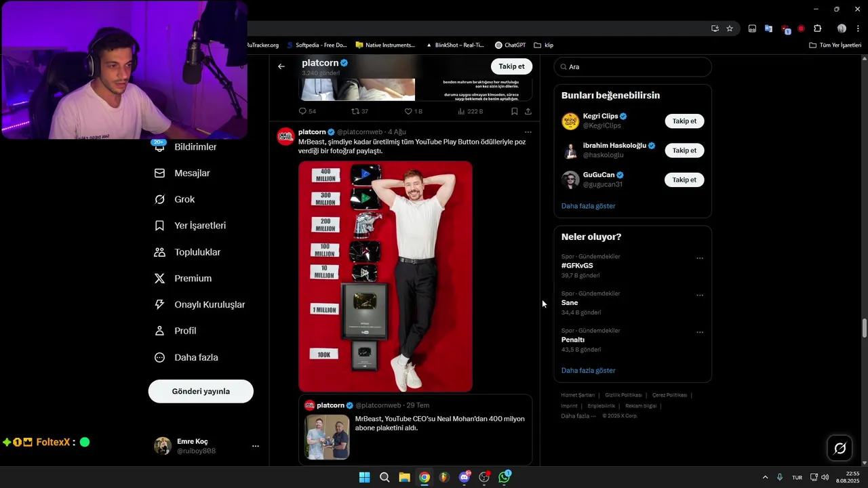This screenshot has width=868, height=488.
Task: Click Daha fazla göster under trends
Action: [588, 371]
